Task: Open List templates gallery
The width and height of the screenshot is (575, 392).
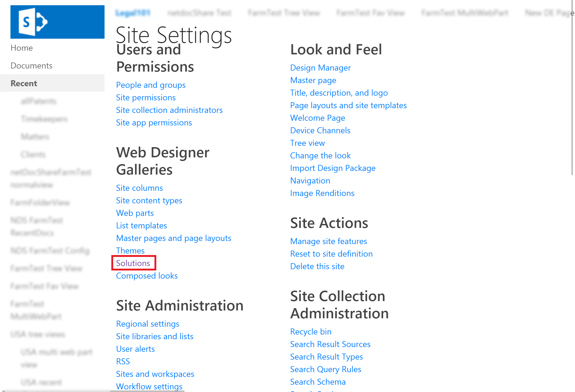Action: [x=141, y=226]
